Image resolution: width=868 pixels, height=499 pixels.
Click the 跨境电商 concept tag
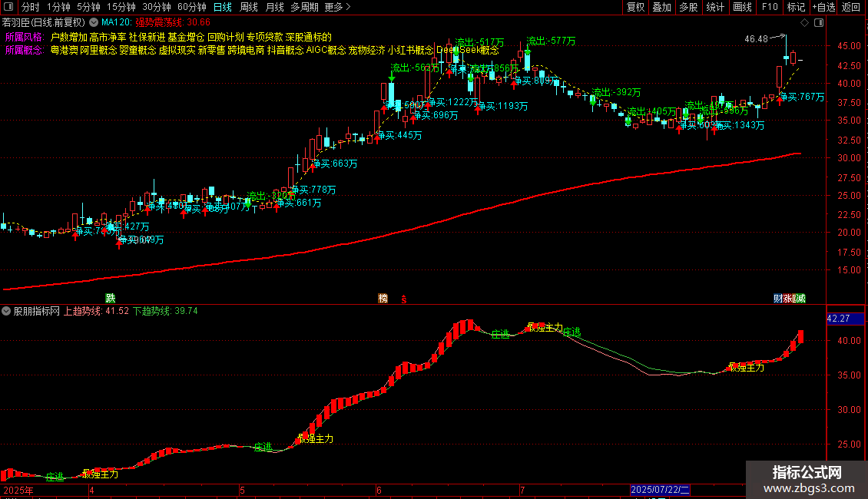tap(247, 51)
